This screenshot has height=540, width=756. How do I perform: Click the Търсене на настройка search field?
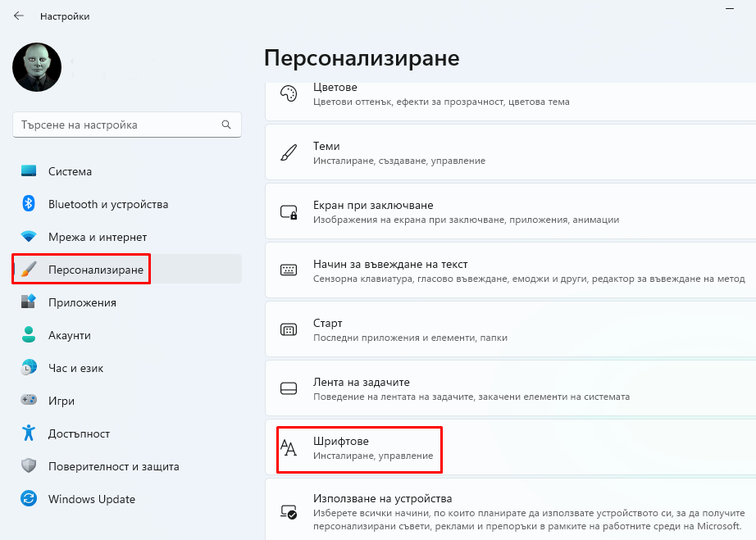point(127,125)
